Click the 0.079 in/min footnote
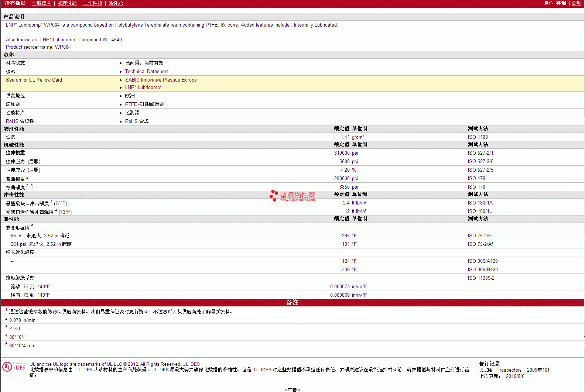 click(x=22, y=320)
